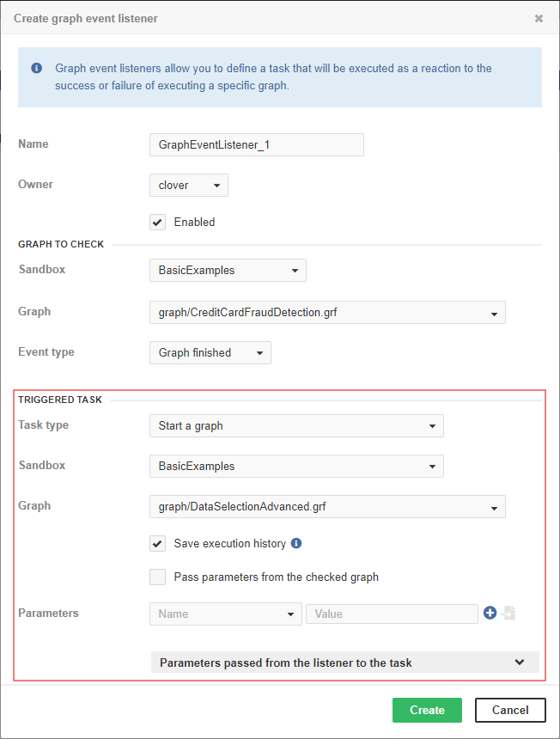
Task: Open the Owner dropdown
Action: pos(188,184)
